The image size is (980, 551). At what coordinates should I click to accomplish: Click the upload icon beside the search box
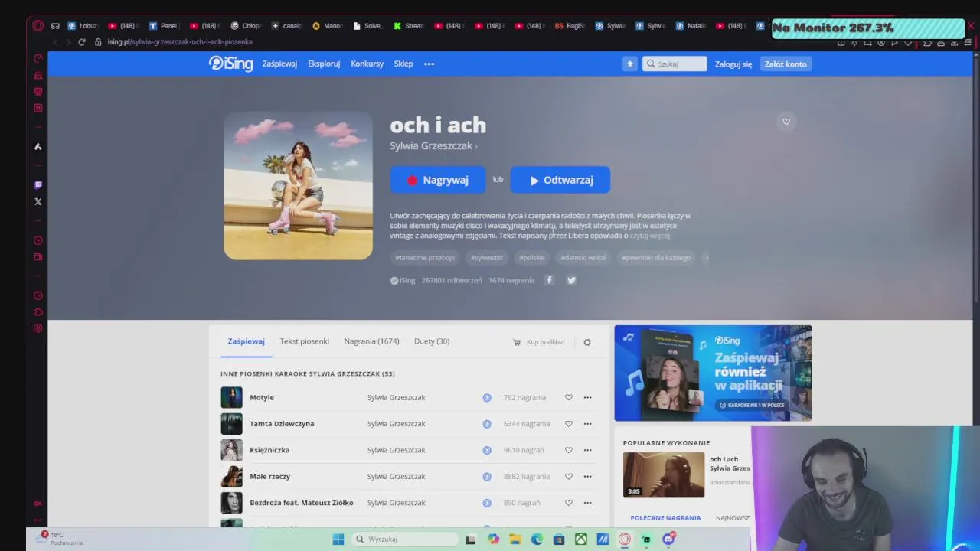tap(630, 64)
